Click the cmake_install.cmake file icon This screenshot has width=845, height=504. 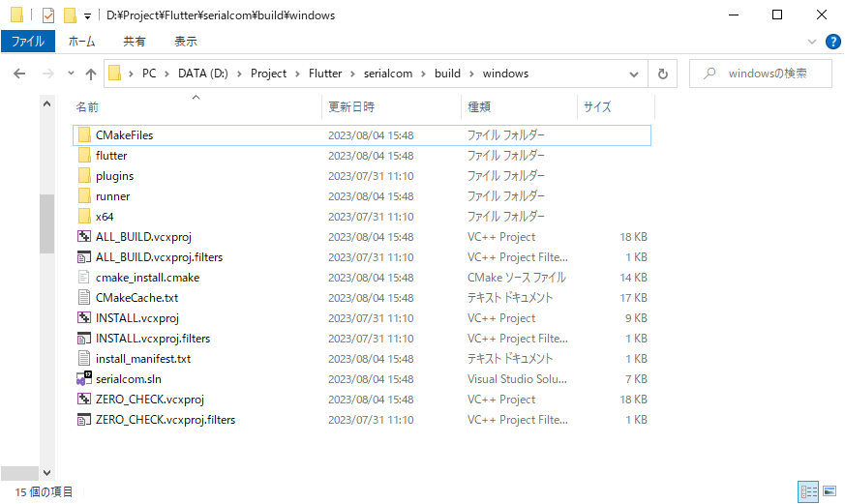[84, 278]
